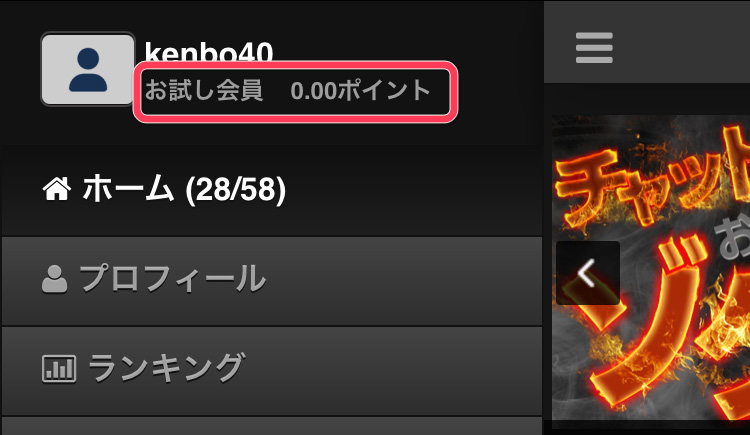This screenshot has height=435, width=750.
Task: Click the お試し会員 membership label
Action: click(204, 90)
